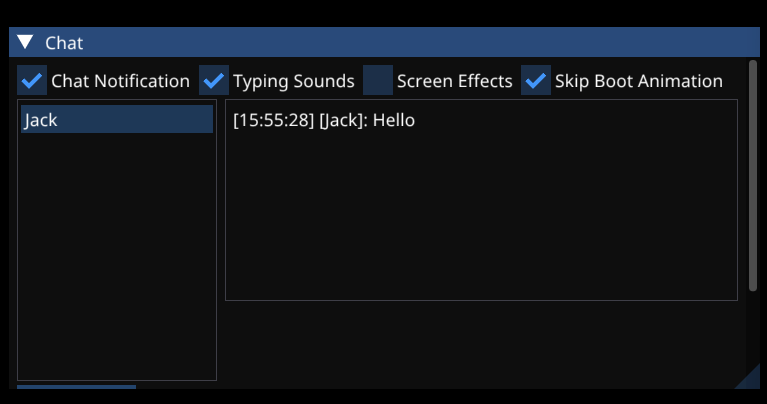
Task: Click the "Chat Notification" label text
Action: click(120, 81)
